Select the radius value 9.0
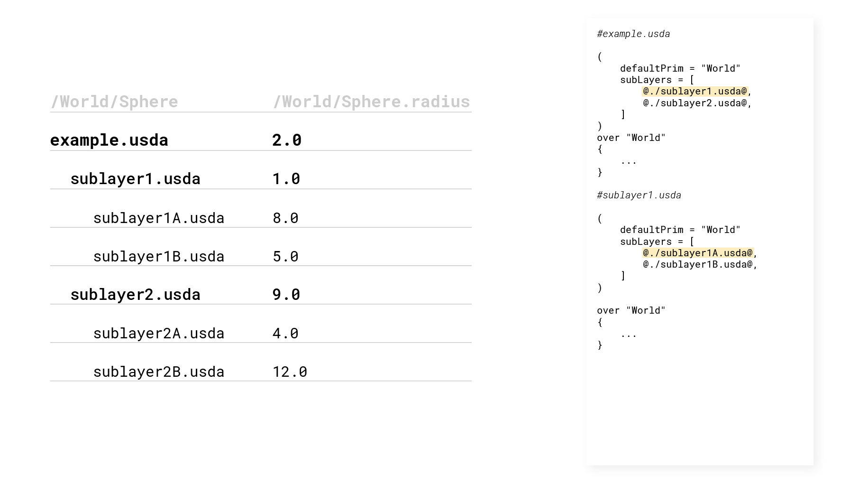Screen dimensions: 868x484 (x=286, y=295)
